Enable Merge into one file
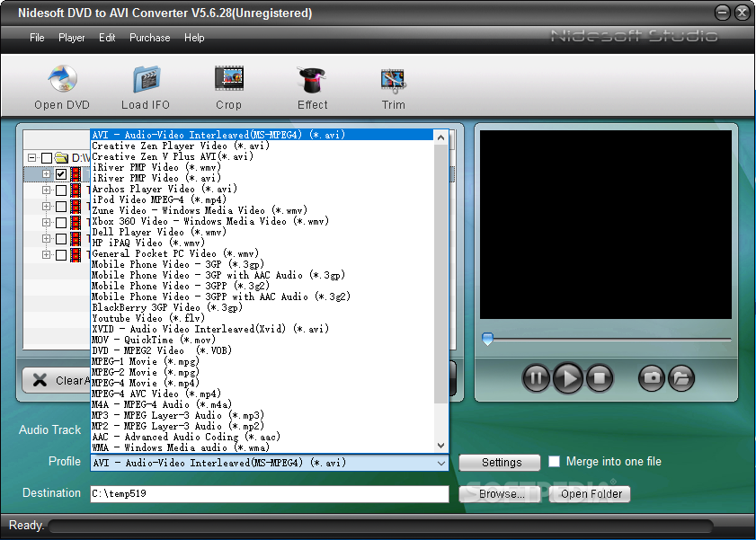Image resolution: width=756 pixels, height=540 pixels. pyautogui.click(x=555, y=462)
